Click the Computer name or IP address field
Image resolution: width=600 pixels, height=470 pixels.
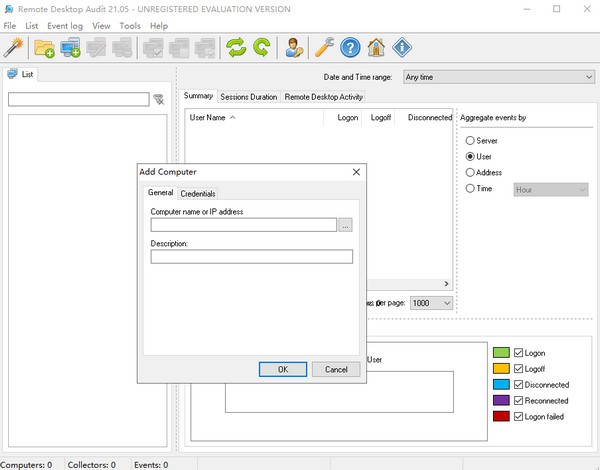pyautogui.click(x=243, y=225)
